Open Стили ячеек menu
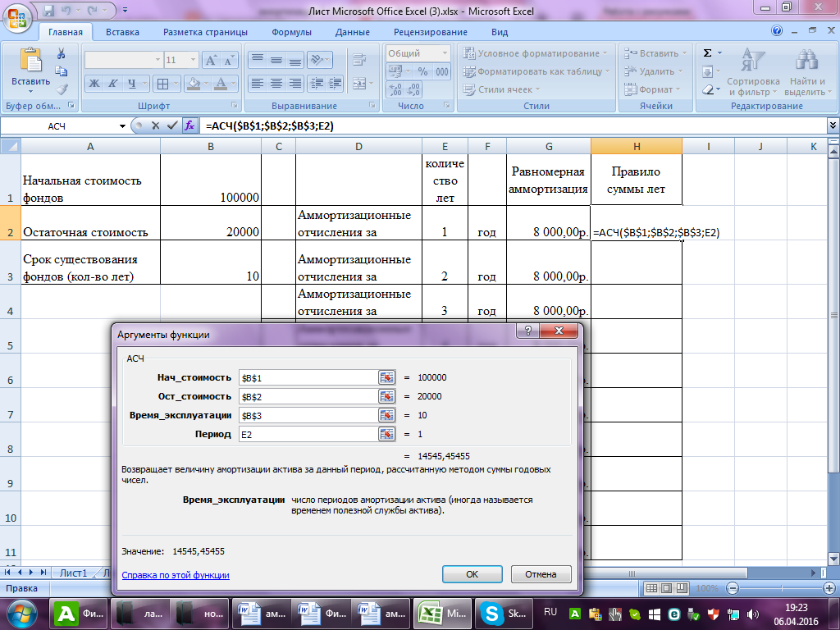 coord(501,89)
